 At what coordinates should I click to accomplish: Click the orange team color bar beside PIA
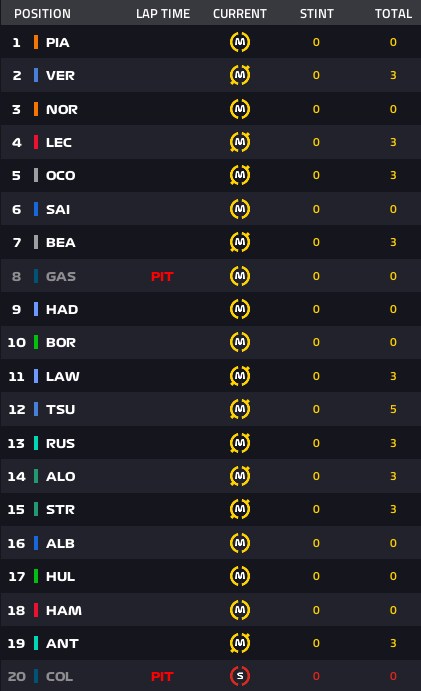(x=36, y=42)
